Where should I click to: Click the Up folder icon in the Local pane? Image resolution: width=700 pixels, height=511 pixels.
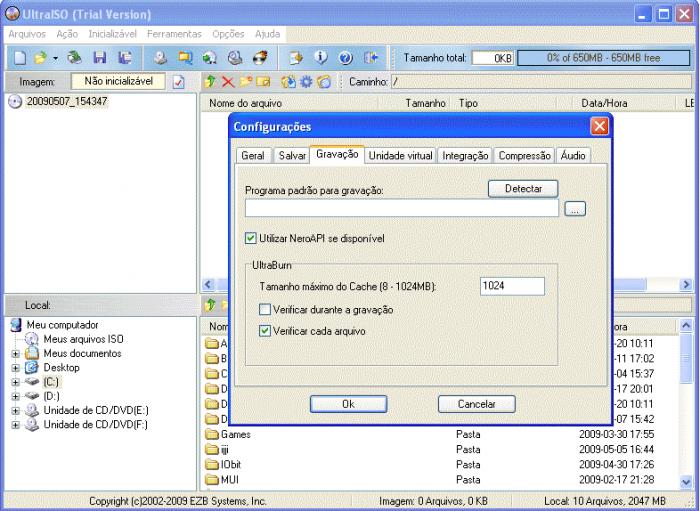click(210, 305)
